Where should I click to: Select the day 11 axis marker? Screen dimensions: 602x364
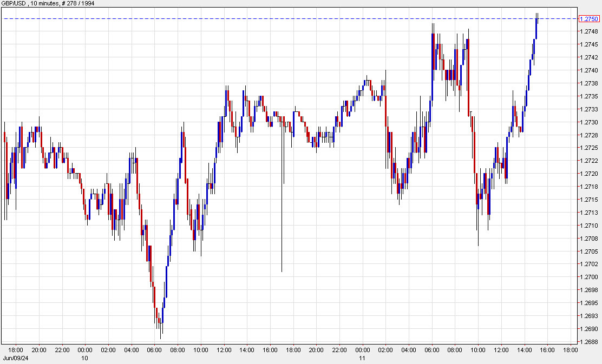(x=363, y=358)
